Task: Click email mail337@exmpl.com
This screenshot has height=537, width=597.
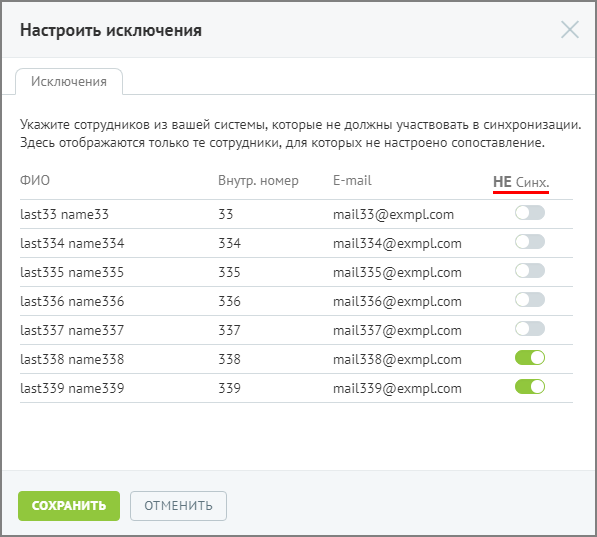Action: (x=397, y=330)
